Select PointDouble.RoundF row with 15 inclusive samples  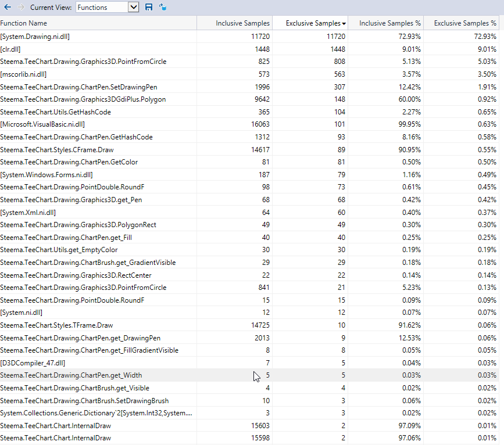point(249,300)
